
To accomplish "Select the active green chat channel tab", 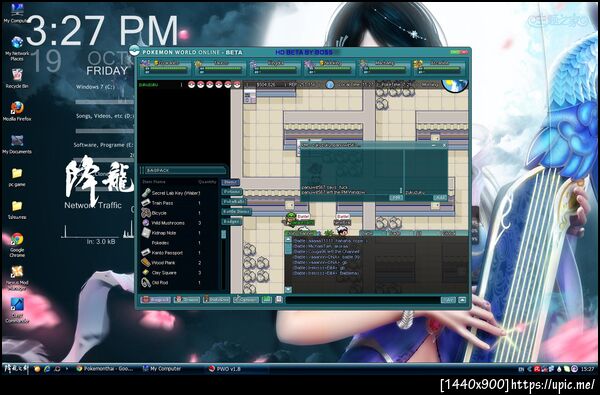I will click(301, 233).
